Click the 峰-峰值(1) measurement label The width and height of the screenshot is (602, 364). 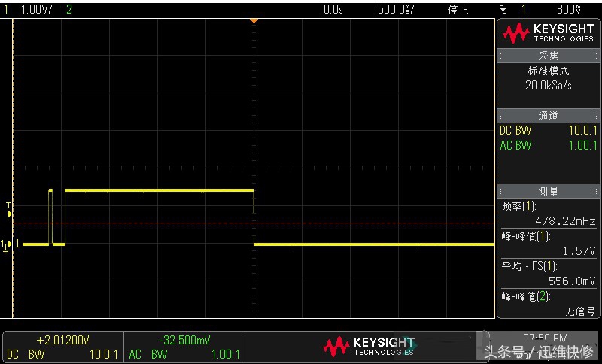[x=525, y=236]
